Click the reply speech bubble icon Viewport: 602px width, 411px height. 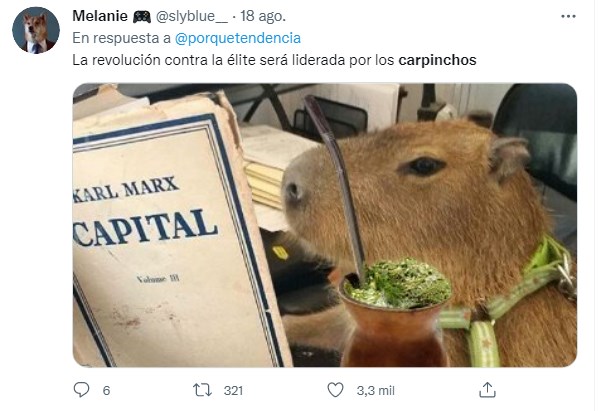pos(81,390)
